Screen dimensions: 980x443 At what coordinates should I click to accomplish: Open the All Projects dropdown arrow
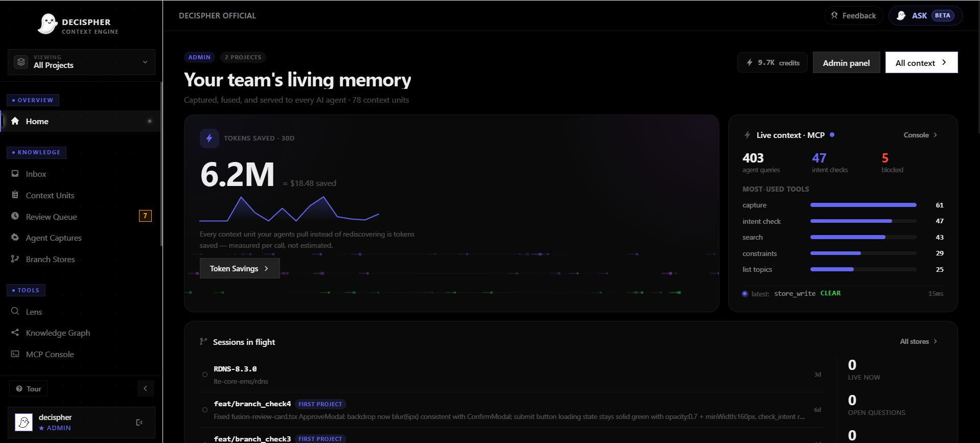tap(145, 62)
